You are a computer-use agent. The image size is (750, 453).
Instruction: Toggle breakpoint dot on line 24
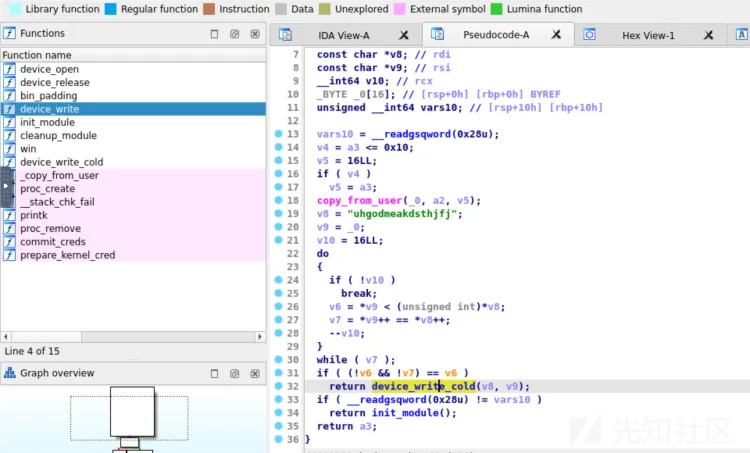278,280
